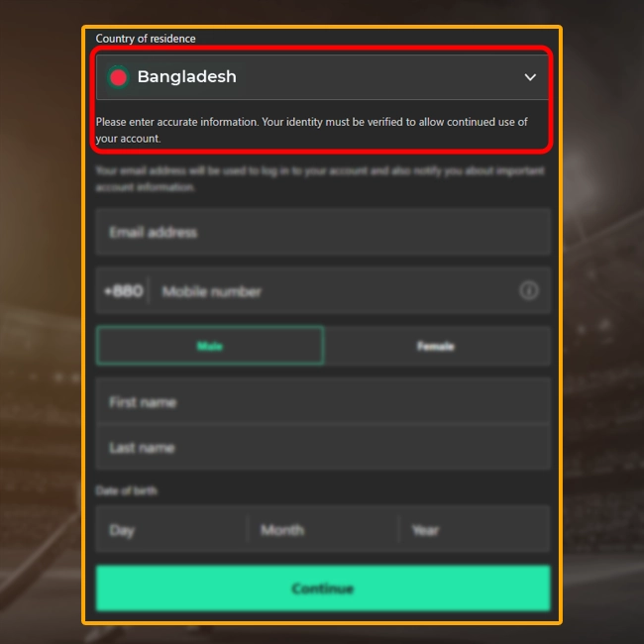Click the identity verification notice text
The image size is (644, 644).
point(312,130)
